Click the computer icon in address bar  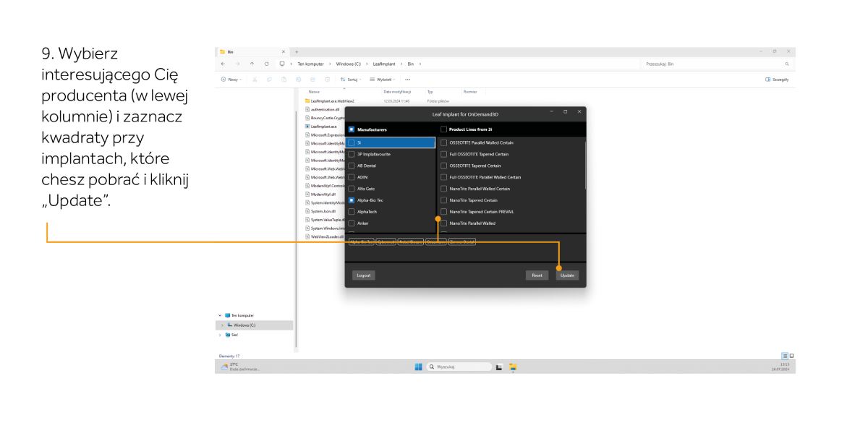pyautogui.click(x=281, y=64)
